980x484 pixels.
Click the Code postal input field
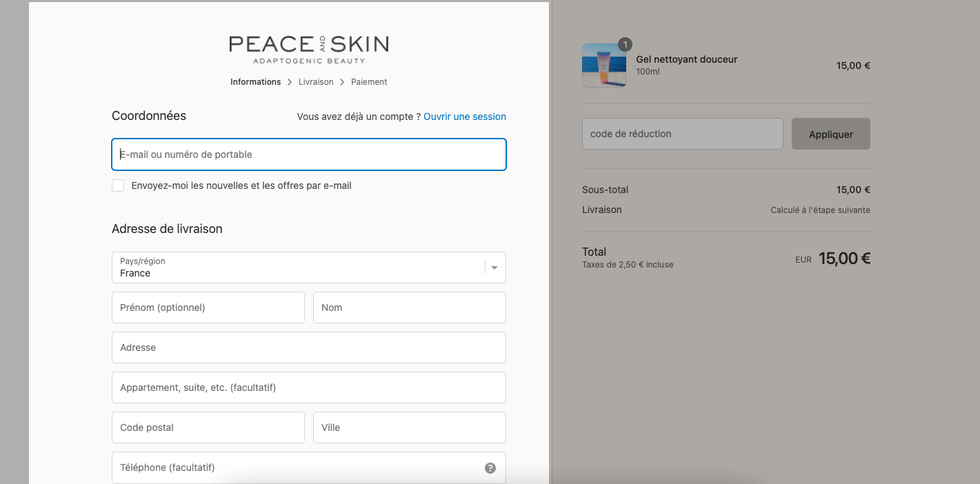[208, 427]
